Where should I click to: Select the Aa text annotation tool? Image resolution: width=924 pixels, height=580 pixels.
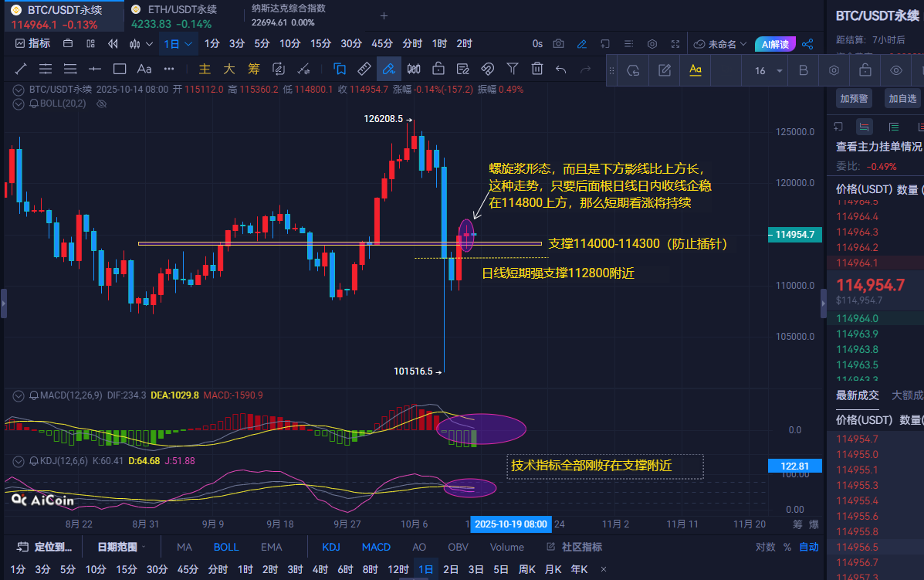point(144,69)
